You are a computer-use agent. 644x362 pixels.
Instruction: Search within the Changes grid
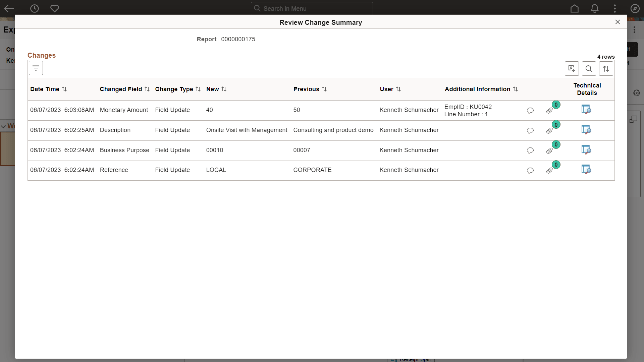click(589, 68)
